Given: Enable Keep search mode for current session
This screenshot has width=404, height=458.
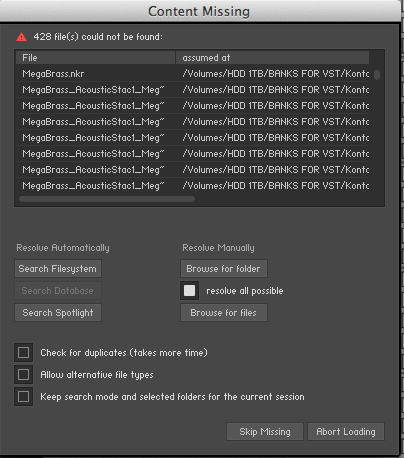Looking at the screenshot, I should point(23,396).
